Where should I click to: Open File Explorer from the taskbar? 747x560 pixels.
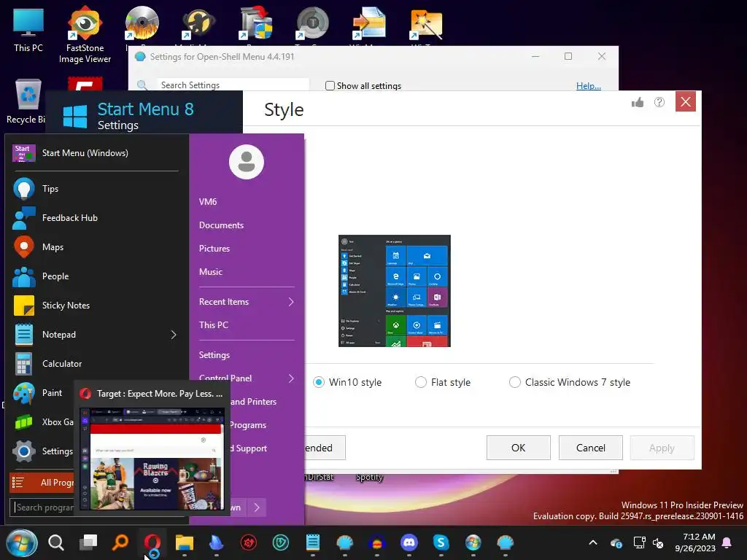pyautogui.click(x=185, y=542)
